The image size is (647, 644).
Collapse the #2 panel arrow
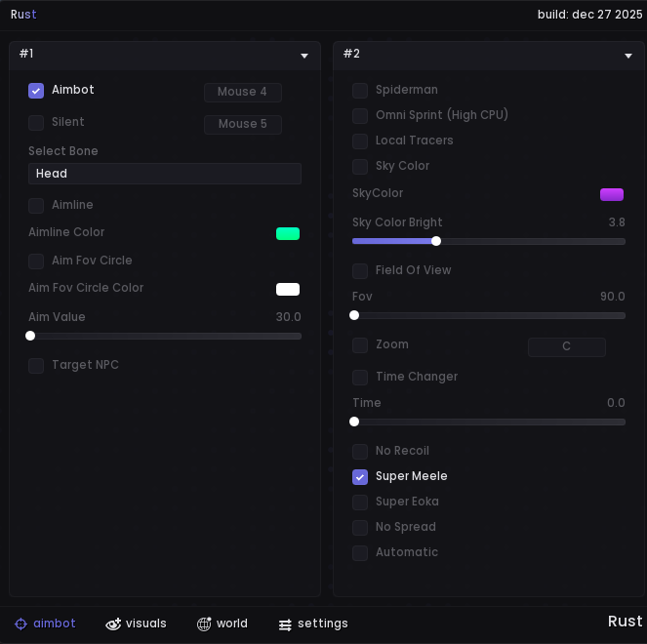[x=628, y=56]
